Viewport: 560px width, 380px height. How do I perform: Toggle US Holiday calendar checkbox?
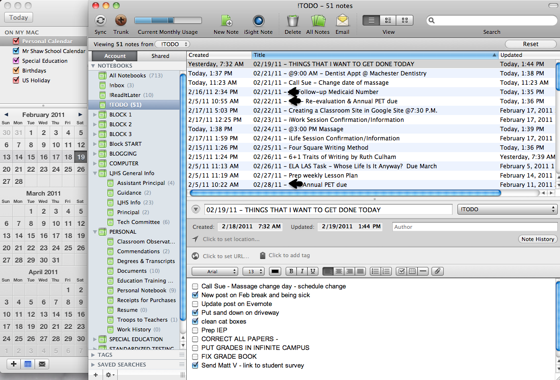tap(16, 80)
